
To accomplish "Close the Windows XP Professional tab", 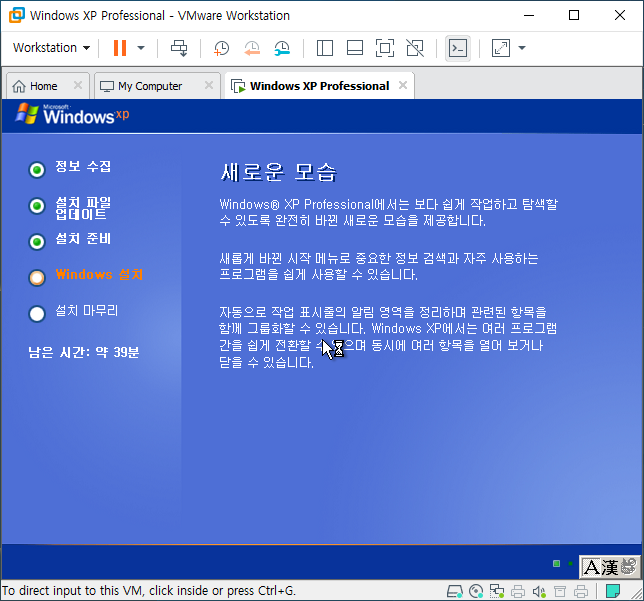I will point(403,85).
